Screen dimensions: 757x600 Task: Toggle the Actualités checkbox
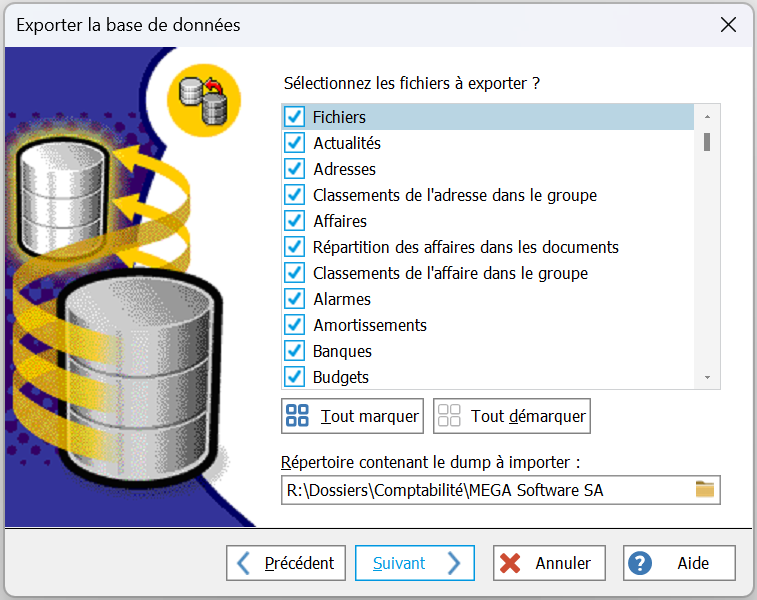[x=295, y=143]
